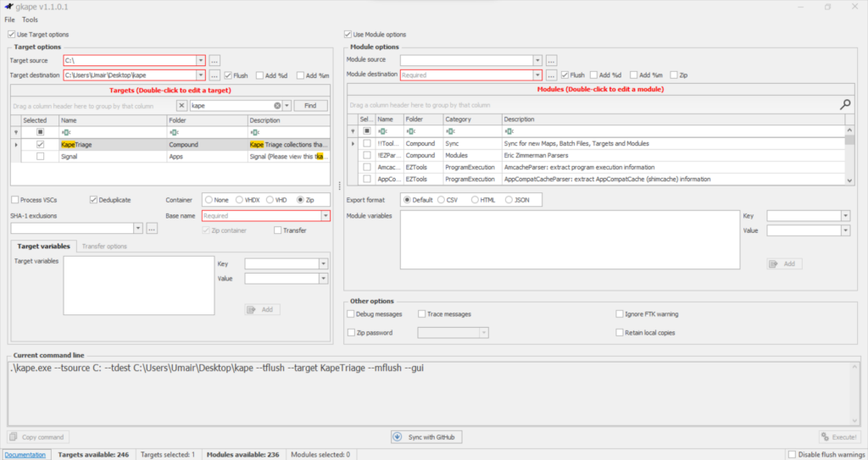868x460 pixels.
Task: Click the Targets grid filter row icon
Action: (x=16, y=132)
